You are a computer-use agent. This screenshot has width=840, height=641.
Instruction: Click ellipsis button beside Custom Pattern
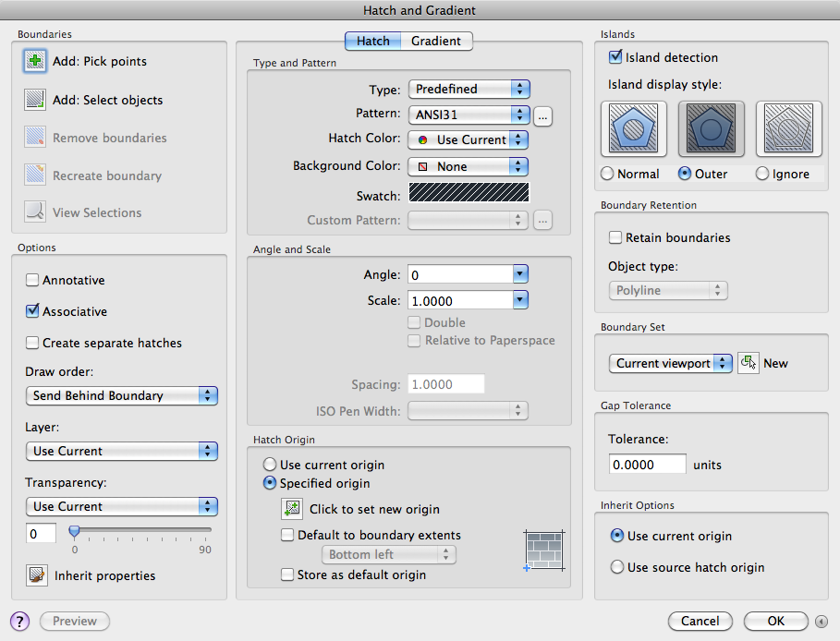click(542, 220)
